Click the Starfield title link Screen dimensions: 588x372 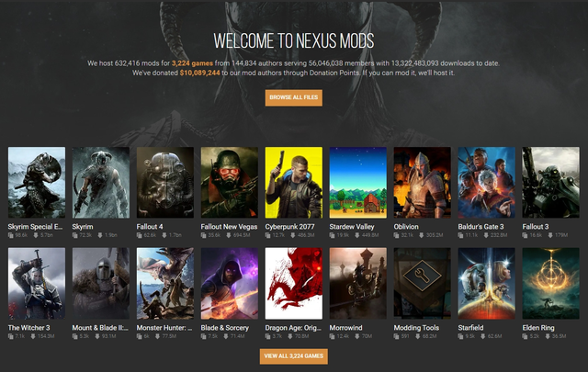coord(470,328)
